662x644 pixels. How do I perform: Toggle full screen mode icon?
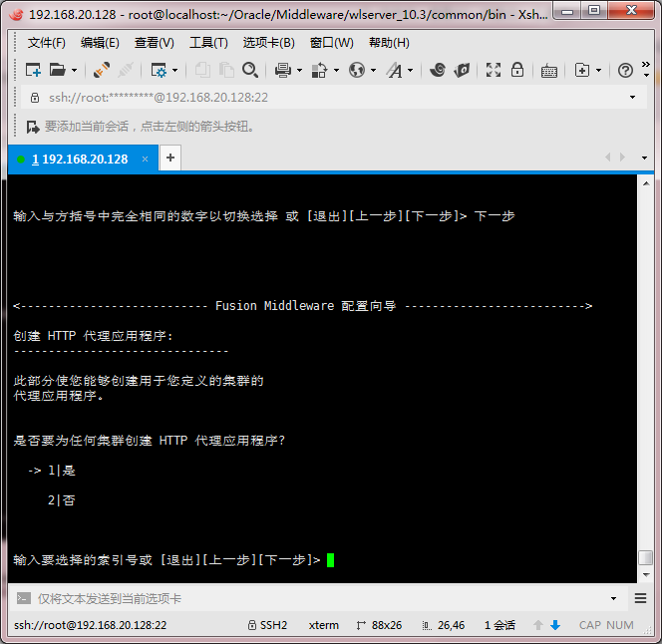[x=494, y=70]
